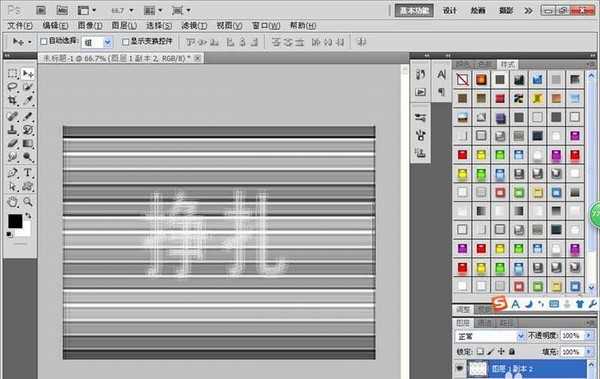Switch to the 设计 workspace
Screen dimensions: 600x379
click(x=450, y=10)
